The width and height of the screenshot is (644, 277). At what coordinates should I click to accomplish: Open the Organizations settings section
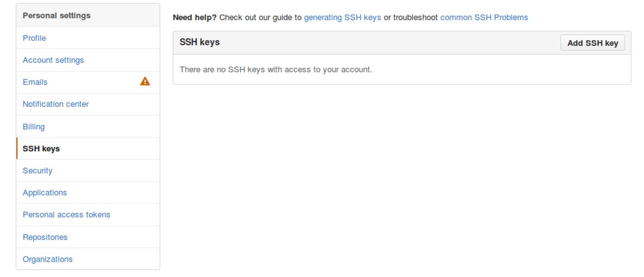[47, 259]
